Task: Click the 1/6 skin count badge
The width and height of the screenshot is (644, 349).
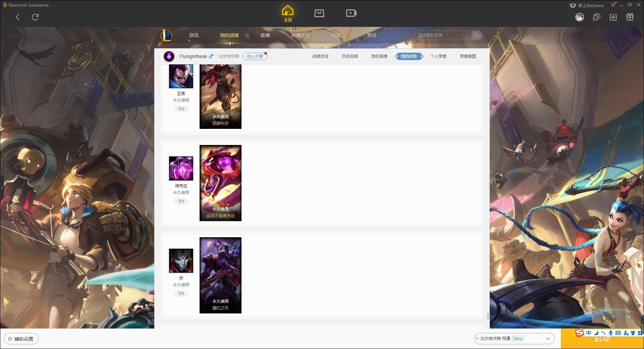Action: tap(181, 294)
